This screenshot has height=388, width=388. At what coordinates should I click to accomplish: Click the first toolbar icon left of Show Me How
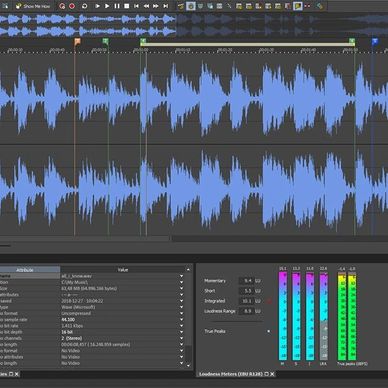(x=6, y=6)
